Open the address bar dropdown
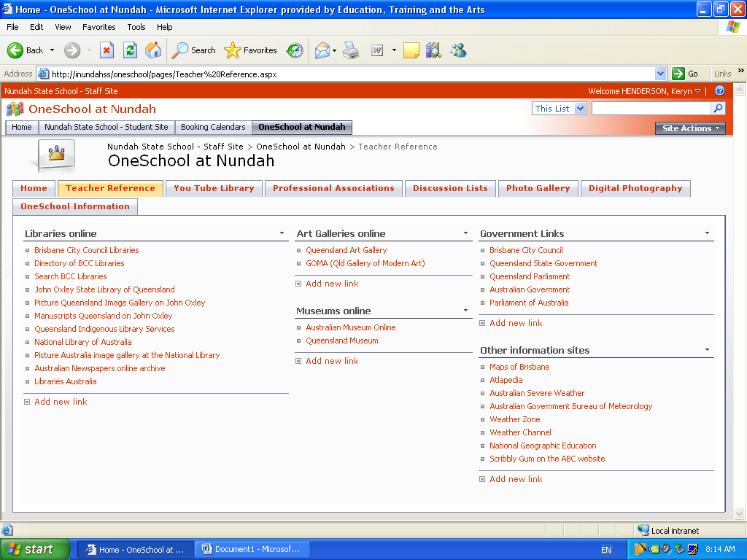 pos(660,74)
